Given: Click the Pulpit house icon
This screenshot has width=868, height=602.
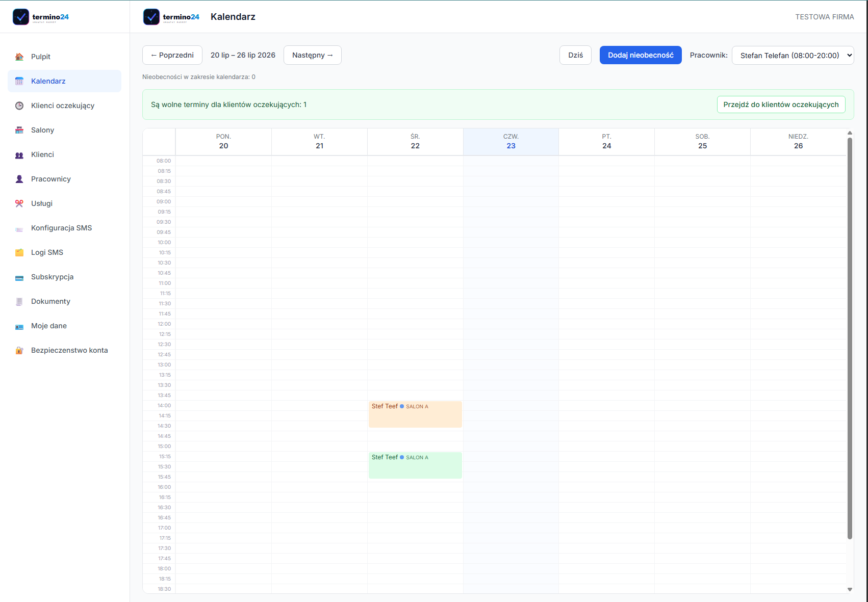Looking at the screenshot, I should 19,57.
